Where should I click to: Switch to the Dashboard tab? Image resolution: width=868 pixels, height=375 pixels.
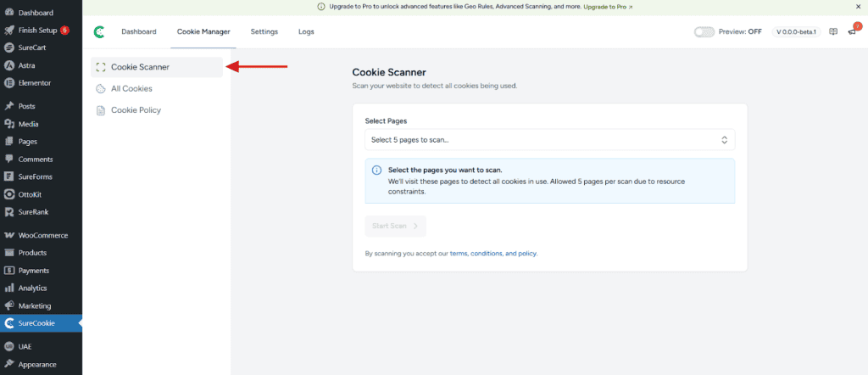[139, 32]
